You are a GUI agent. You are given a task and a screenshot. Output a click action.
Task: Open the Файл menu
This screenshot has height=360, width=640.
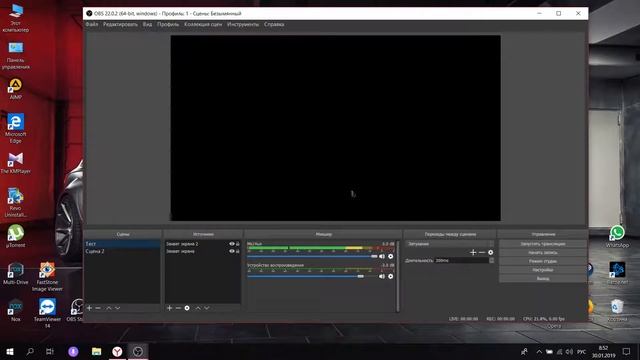(92, 24)
